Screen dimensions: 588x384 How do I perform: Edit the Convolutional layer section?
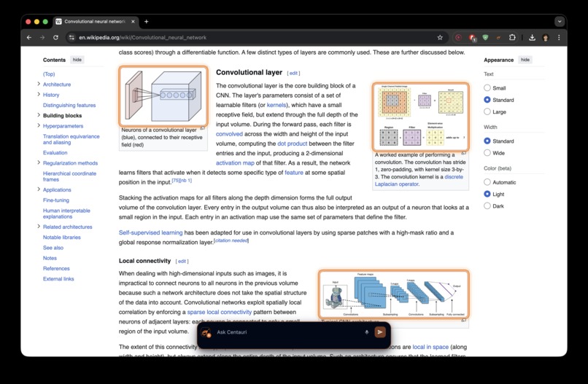pyautogui.click(x=293, y=74)
